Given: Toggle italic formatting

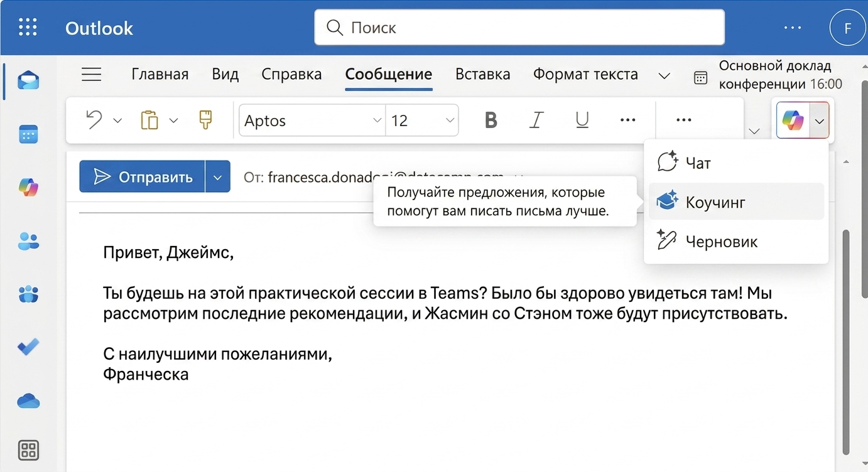Looking at the screenshot, I should point(536,120).
